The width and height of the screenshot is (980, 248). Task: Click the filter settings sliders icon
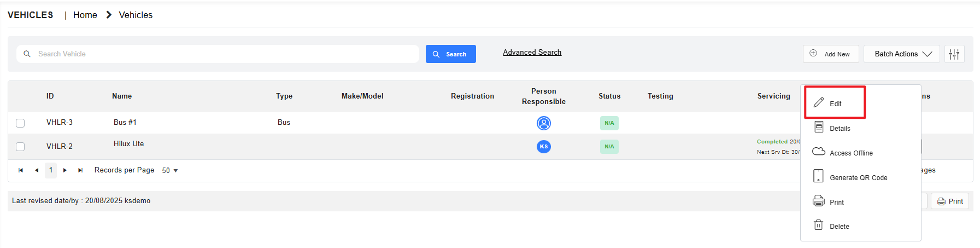pos(954,54)
